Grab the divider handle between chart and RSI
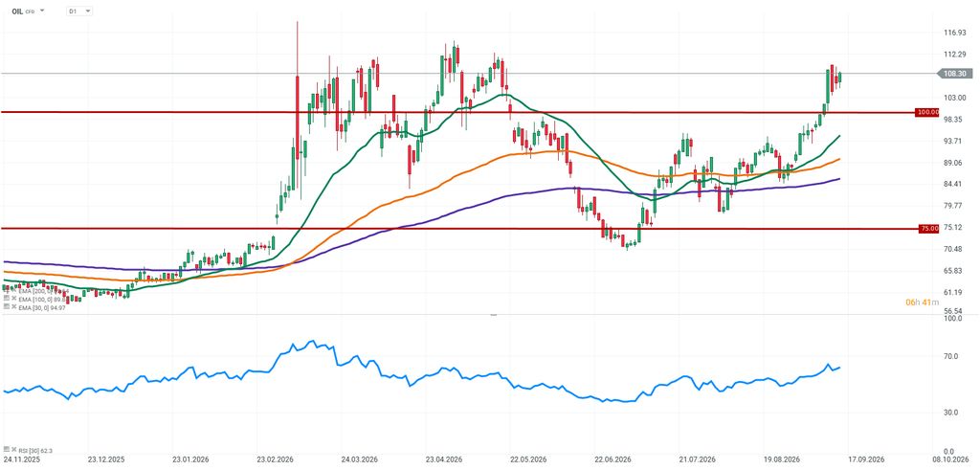This screenshot has height=470, width=980. coord(493,315)
